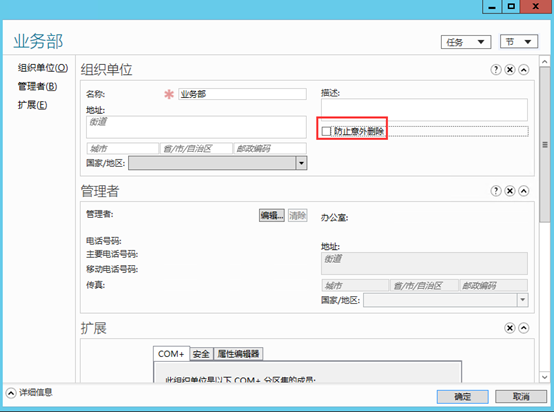Close the 组织单位 section with X icon
This screenshot has width=554, height=412.
tap(509, 70)
